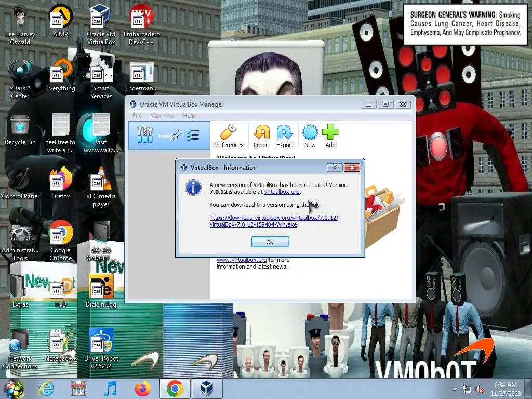Select the Driver Robot v2.5.4.2 icon
The image size is (532, 399).
pos(101,350)
